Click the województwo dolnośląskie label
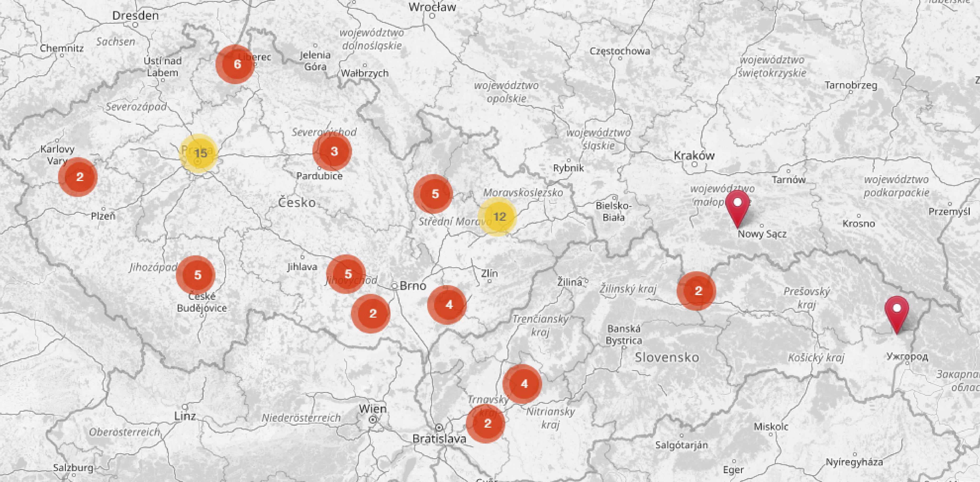Screen dimensions: 980x482 372,39
